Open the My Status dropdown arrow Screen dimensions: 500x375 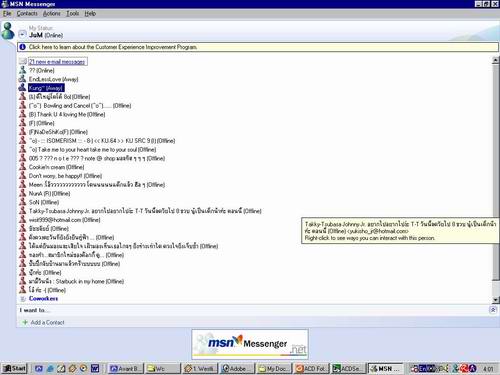click(22, 34)
